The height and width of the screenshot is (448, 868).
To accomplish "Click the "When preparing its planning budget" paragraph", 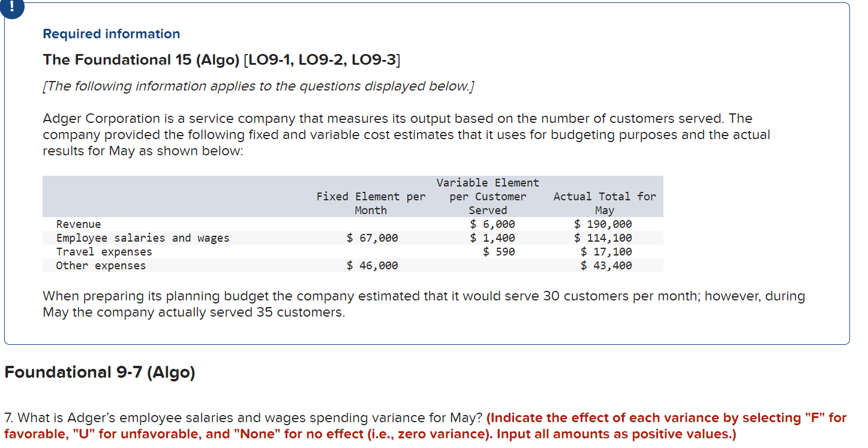I will pos(424,304).
